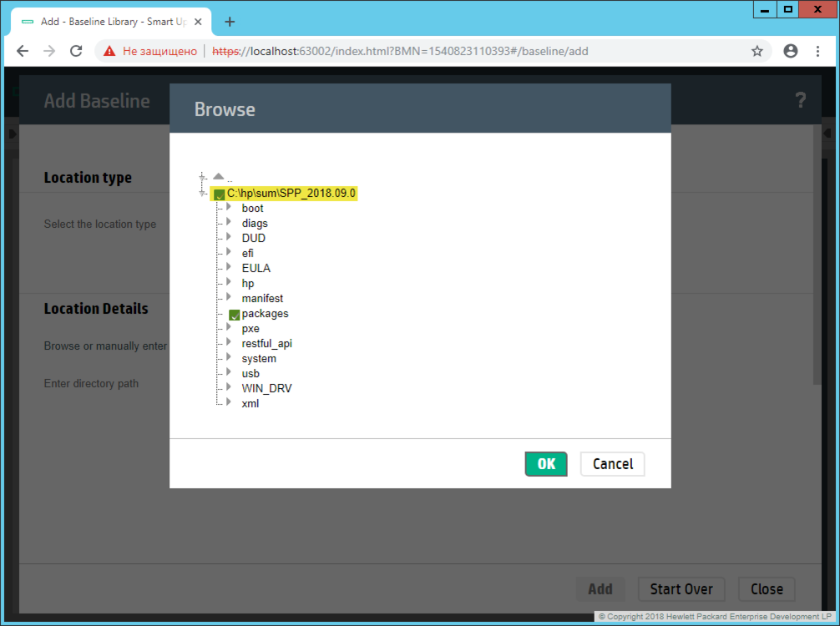Select the restful_api folder name

coord(267,343)
